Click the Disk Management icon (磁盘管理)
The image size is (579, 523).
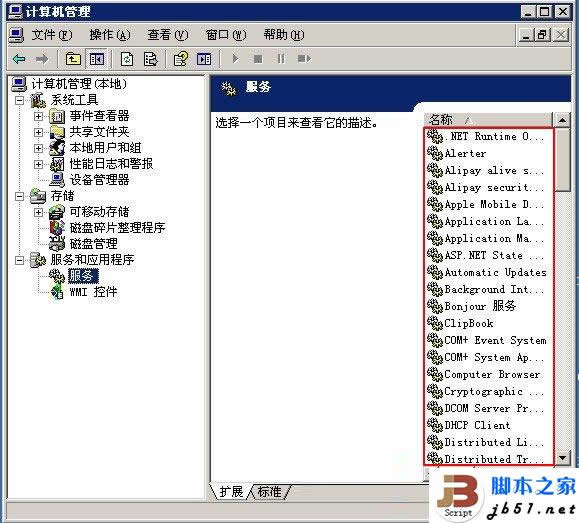(57, 244)
